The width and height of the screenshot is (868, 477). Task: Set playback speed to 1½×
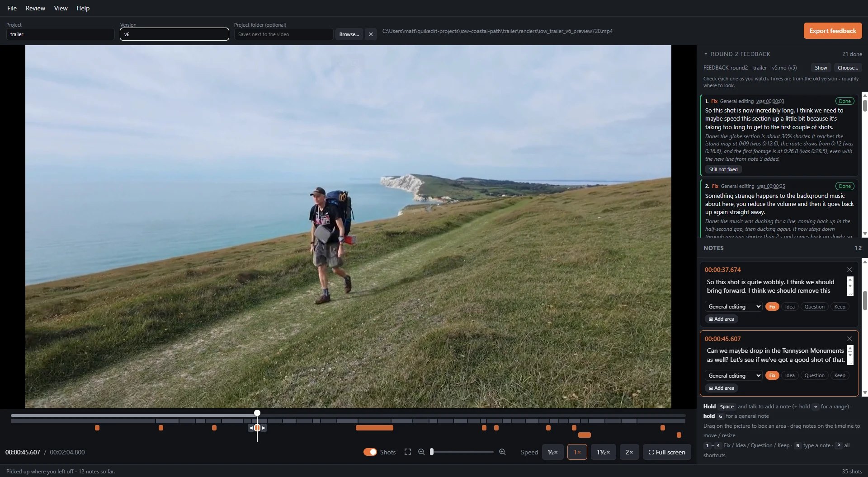pyautogui.click(x=603, y=452)
